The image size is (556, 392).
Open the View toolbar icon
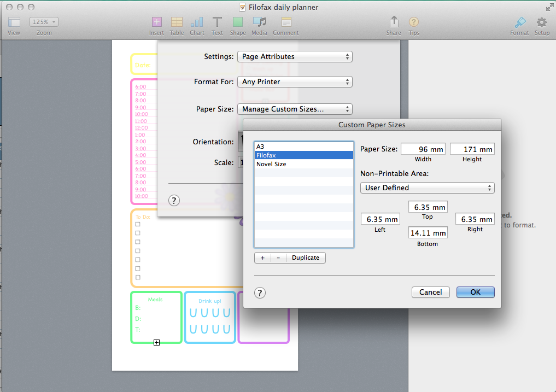(14, 22)
